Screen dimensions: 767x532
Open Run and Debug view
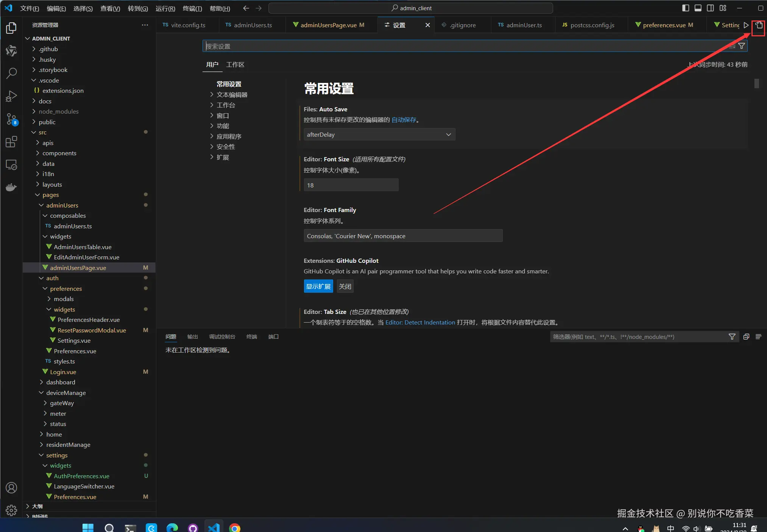(11, 96)
